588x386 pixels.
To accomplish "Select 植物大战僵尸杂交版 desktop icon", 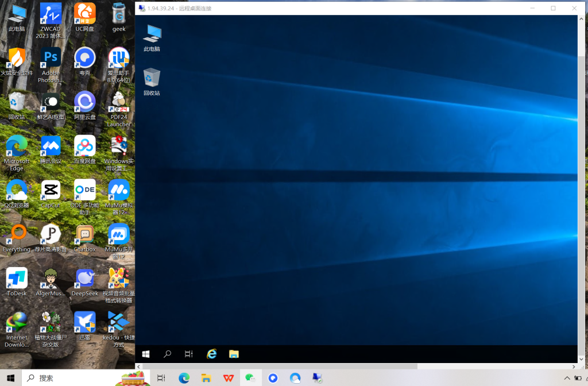I will pyautogui.click(x=51, y=329).
